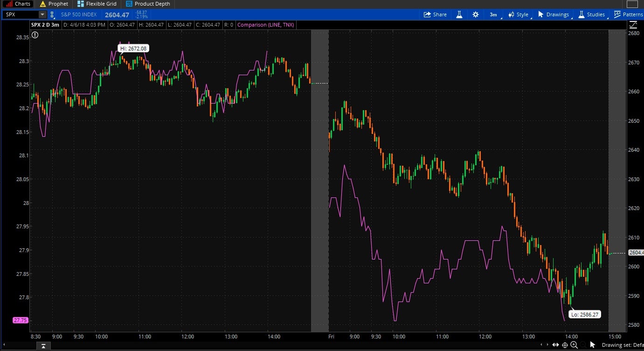The image size is (644, 351).
Task: Click the crosshair pan icon at bottom
Action: click(x=565, y=345)
